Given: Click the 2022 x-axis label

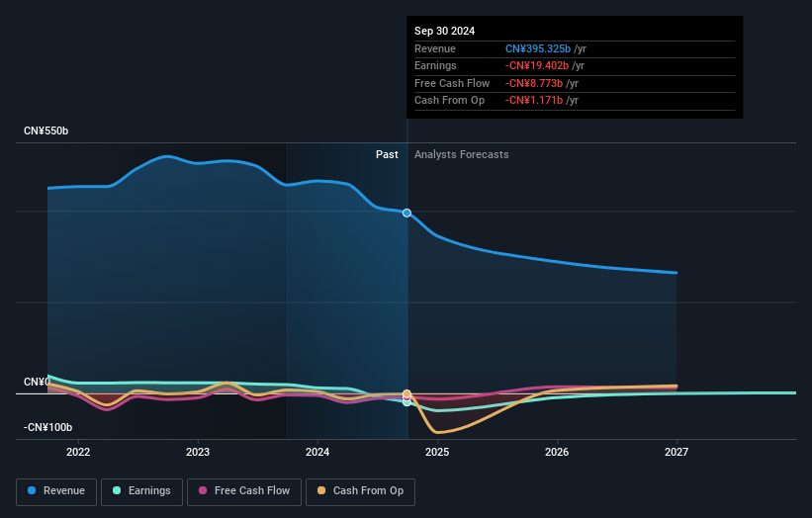Looking at the screenshot, I should tap(78, 453).
